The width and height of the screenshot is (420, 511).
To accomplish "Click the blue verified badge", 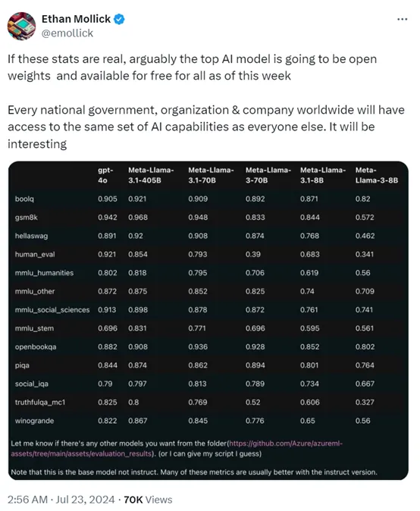I will click(119, 19).
